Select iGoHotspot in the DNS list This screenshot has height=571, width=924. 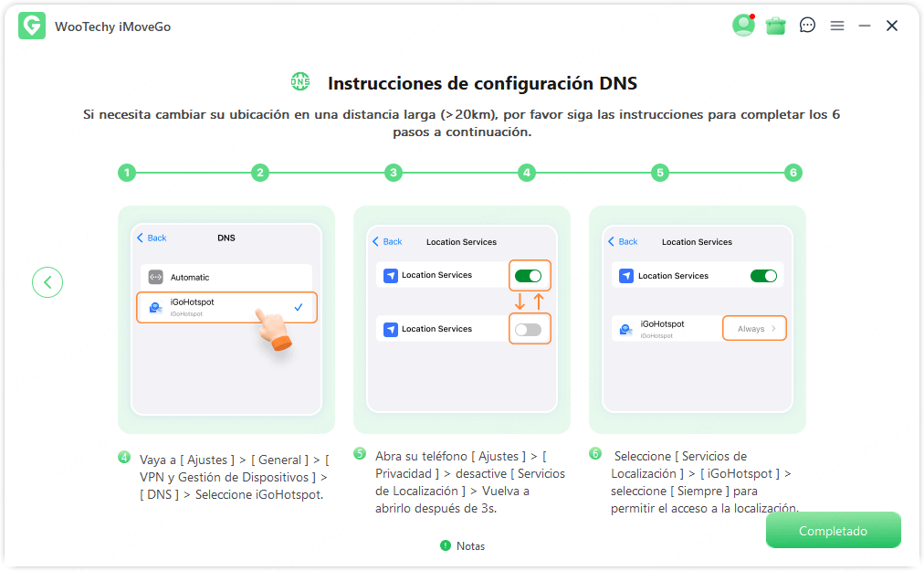(226, 307)
